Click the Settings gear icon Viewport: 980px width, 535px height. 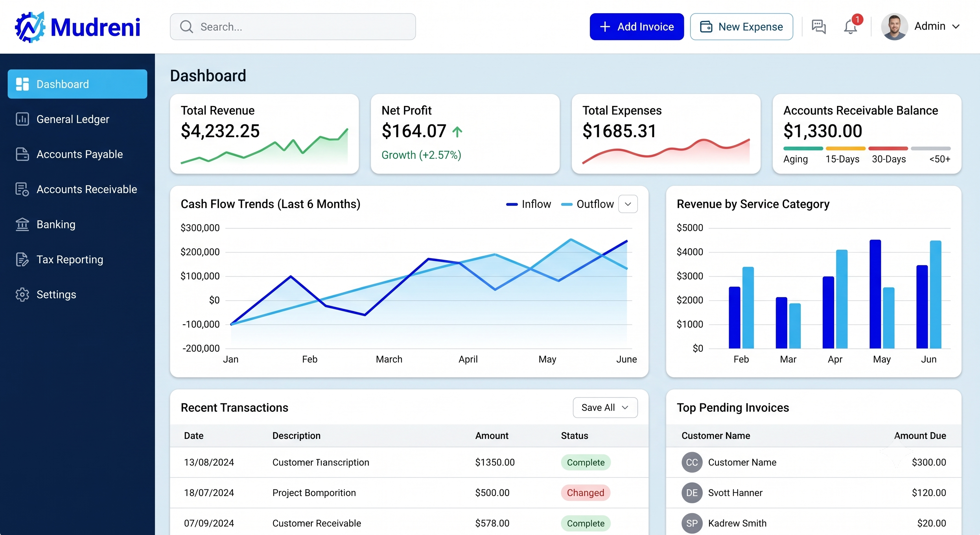22,294
